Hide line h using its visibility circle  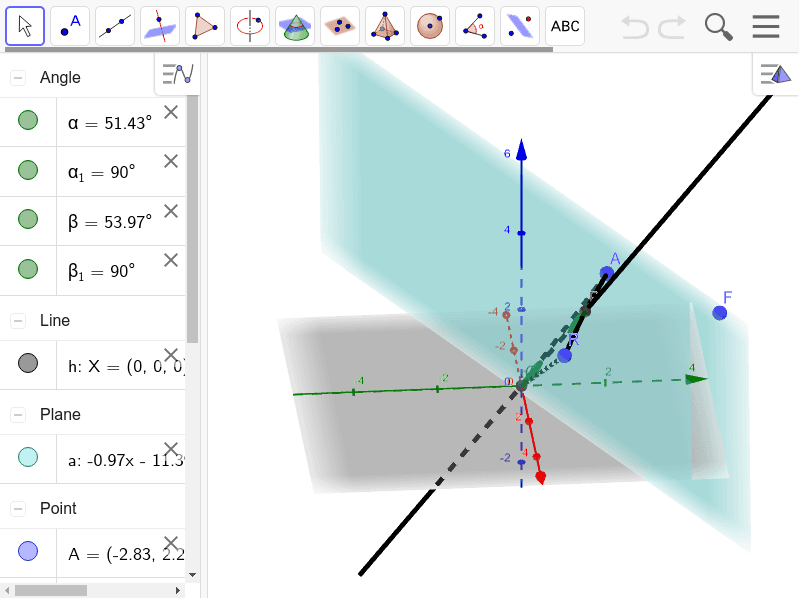[x=28, y=364]
